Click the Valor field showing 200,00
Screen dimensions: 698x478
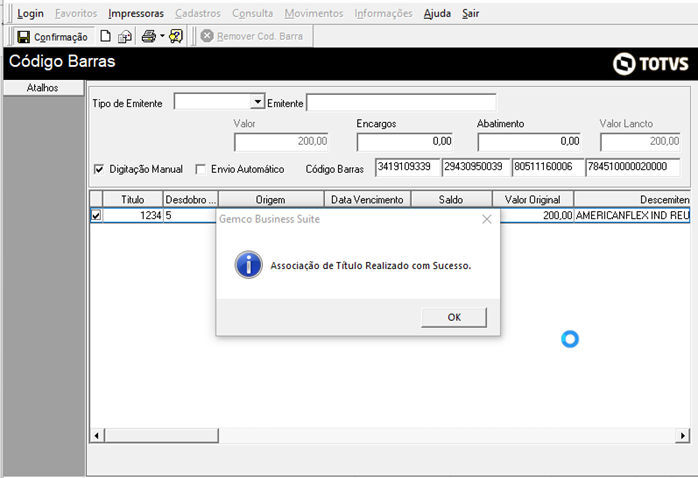click(x=281, y=142)
